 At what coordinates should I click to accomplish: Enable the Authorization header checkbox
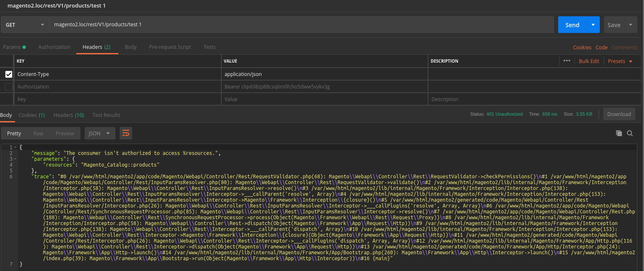pos(8,86)
